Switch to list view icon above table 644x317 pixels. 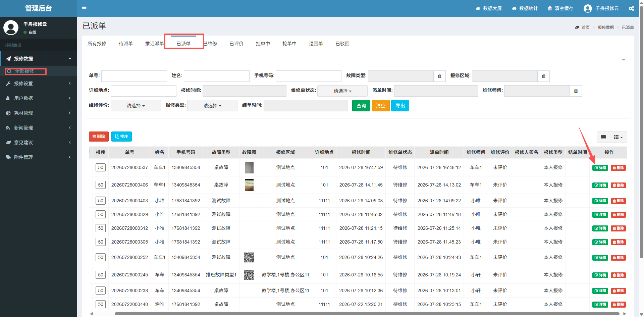pyautogui.click(x=603, y=137)
